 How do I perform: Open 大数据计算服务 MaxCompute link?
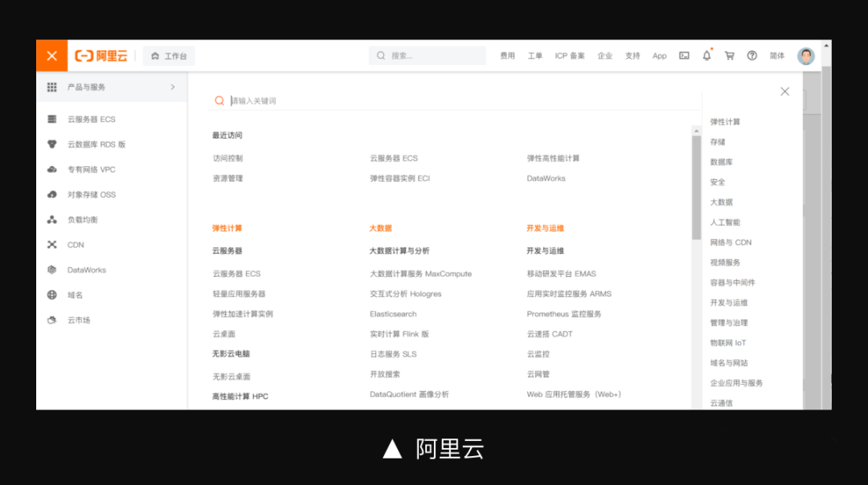pos(420,274)
